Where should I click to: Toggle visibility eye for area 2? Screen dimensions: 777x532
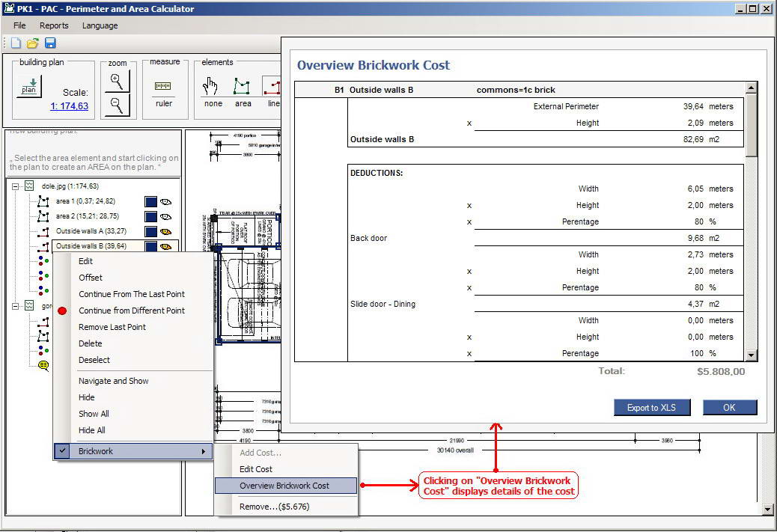tap(165, 216)
